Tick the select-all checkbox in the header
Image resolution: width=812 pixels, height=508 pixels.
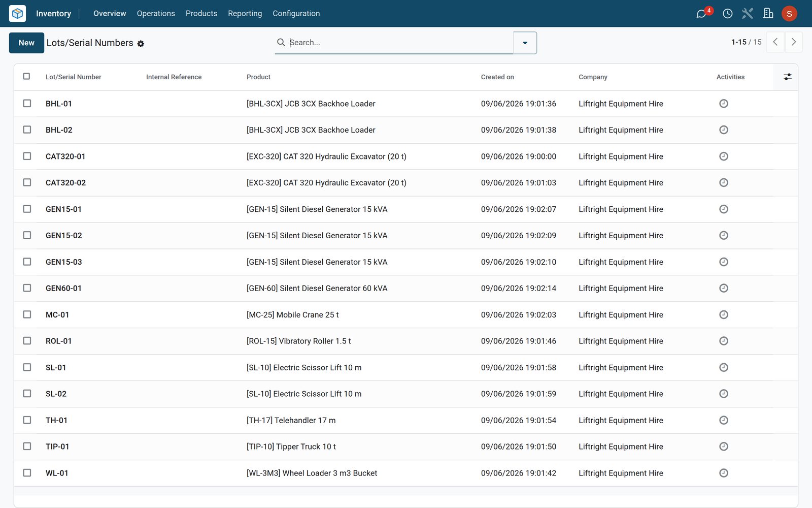(27, 76)
